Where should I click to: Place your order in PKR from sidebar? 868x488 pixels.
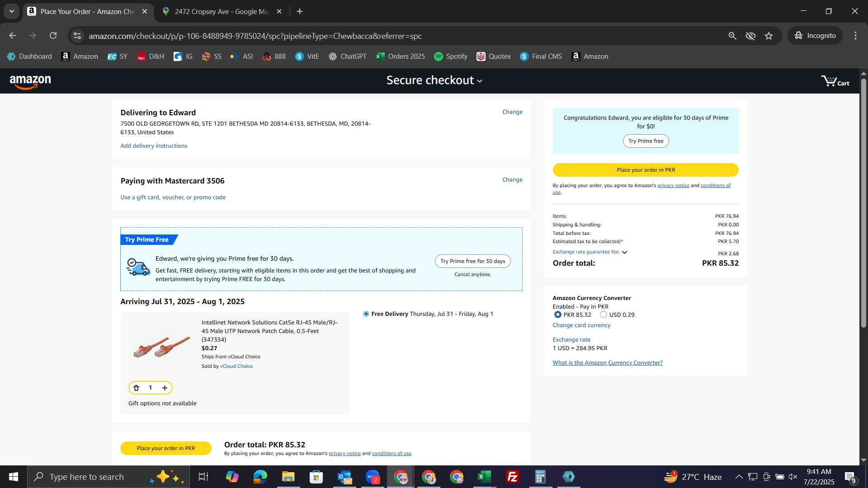646,170
